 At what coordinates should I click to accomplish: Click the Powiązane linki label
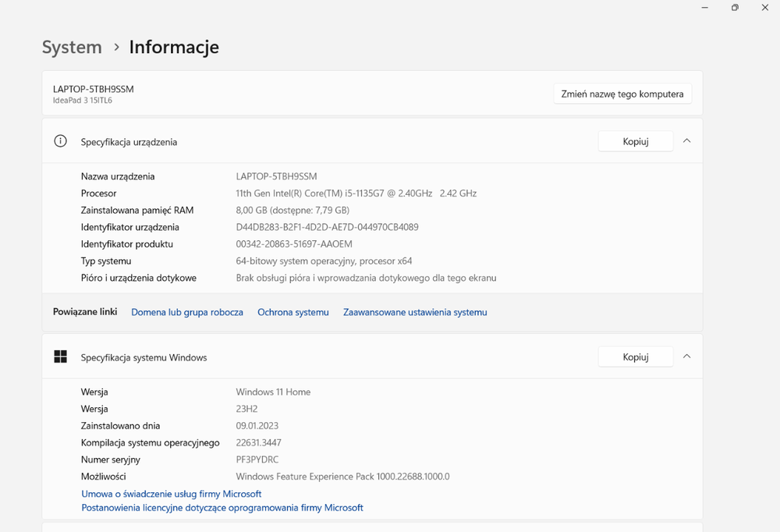point(85,311)
